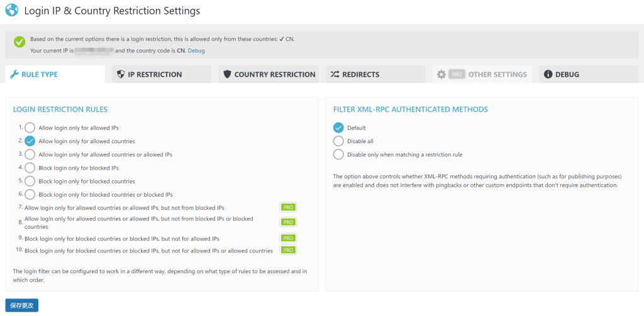Select 'Allow login only for allowed IPs'

(x=30, y=128)
